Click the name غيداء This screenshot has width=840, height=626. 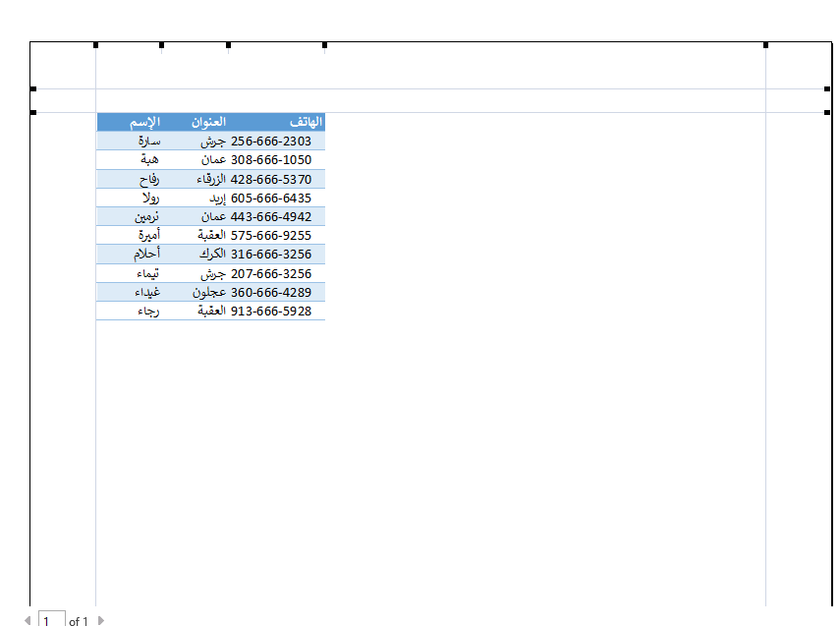pos(147,292)
